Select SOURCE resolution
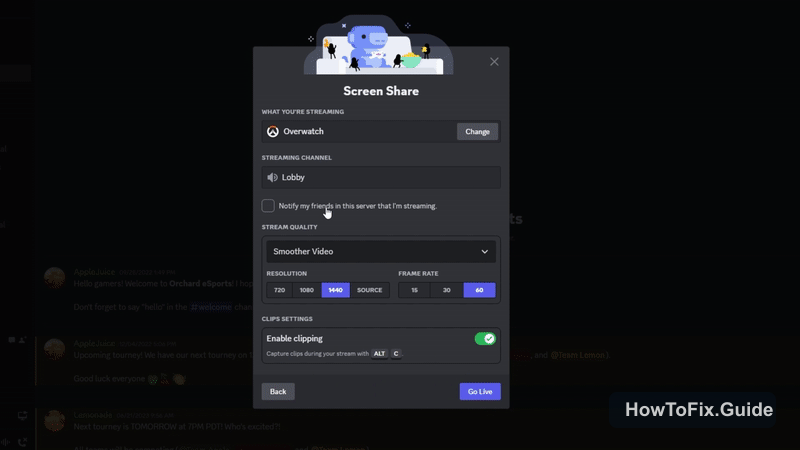The height and width of the screenshot is (450, 800). (369, 290)
